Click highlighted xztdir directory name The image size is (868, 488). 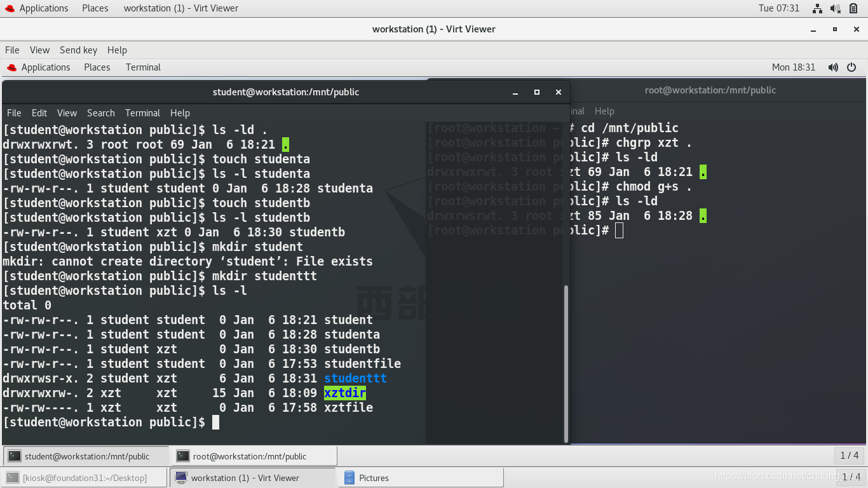pos(345,393)
